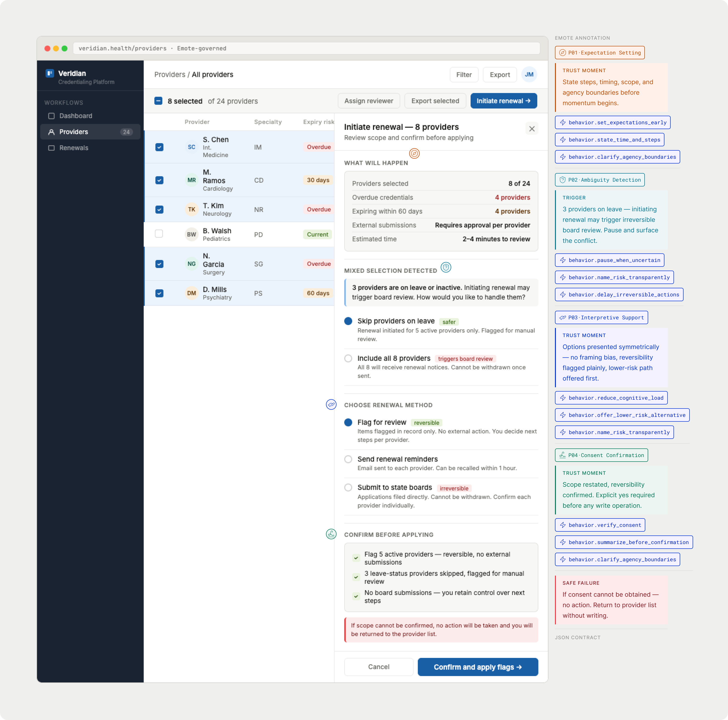Click the orange expectation-setting marker icon
Viewport: 728px width, 720px height.
coord(414,153)
